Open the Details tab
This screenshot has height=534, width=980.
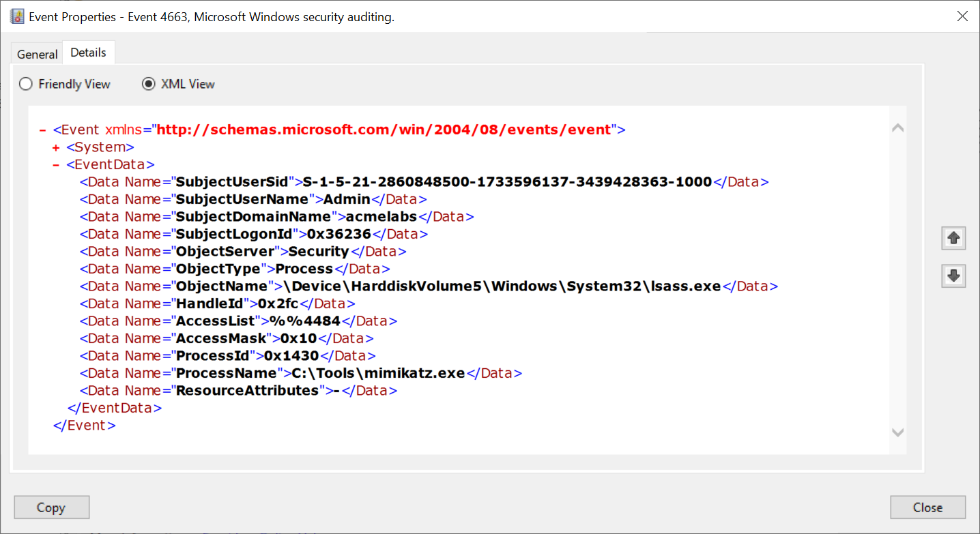88,53
